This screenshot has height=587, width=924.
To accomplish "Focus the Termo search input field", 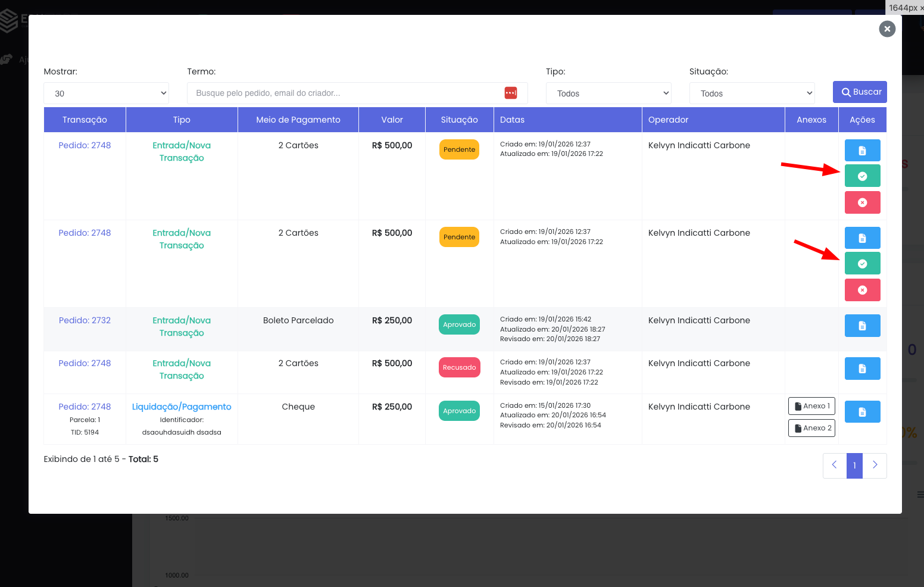I will click(x=345, y=93).
